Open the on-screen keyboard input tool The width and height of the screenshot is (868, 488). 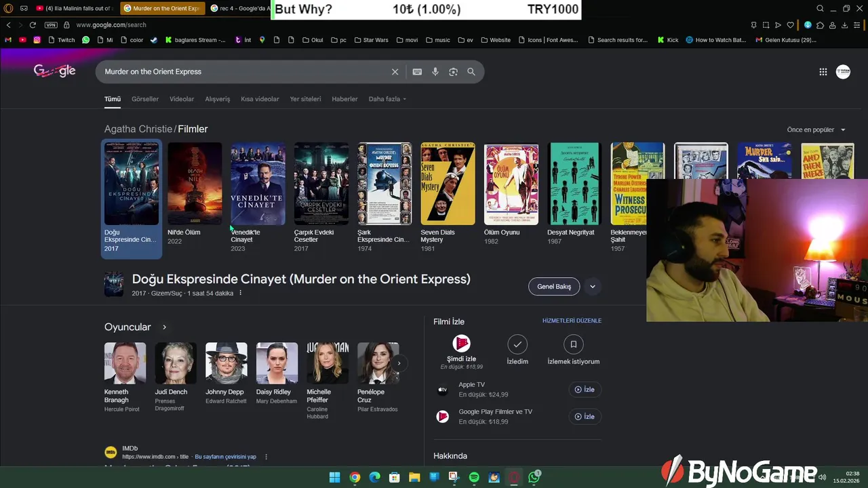(417, 72)
